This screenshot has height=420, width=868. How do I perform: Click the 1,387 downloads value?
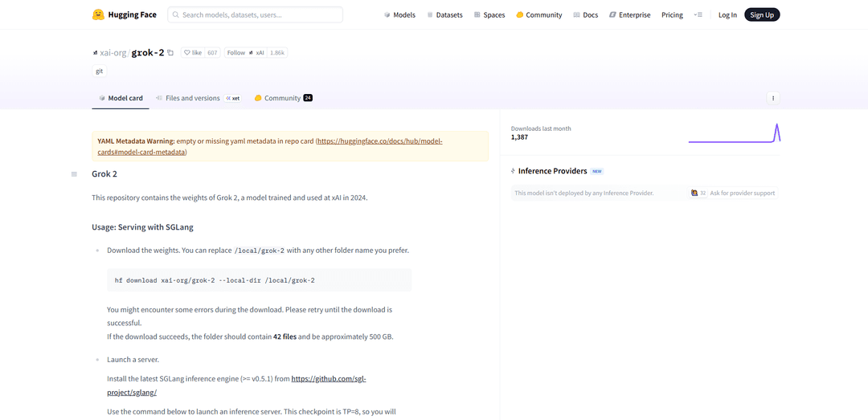coord(519,137)
